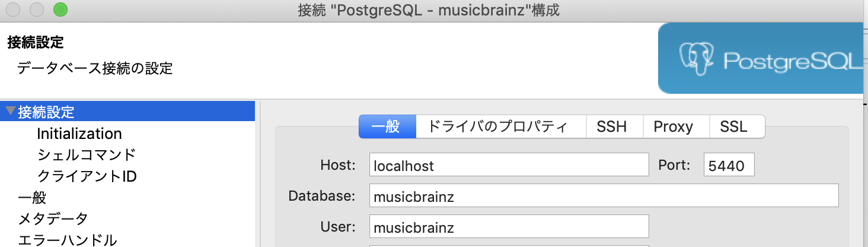
Task: Open the クライアントID settings page
Action: pyautogui.click(x=87, y=176)
